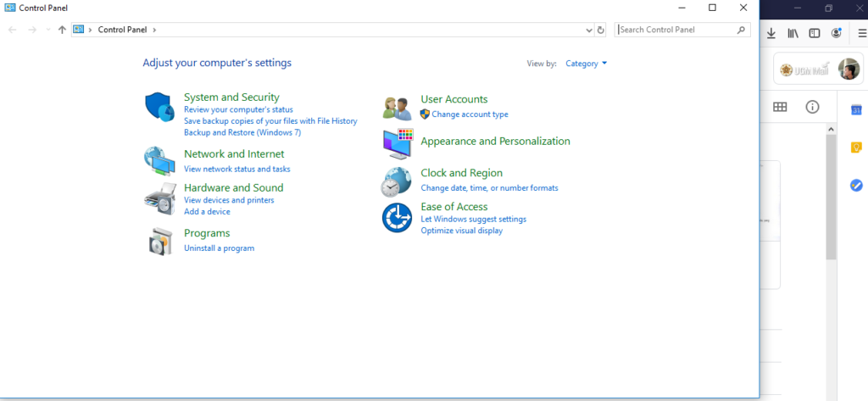This screenshot has height=401, width=868.
Task: Click View network status and tasks
Action: 237,169
